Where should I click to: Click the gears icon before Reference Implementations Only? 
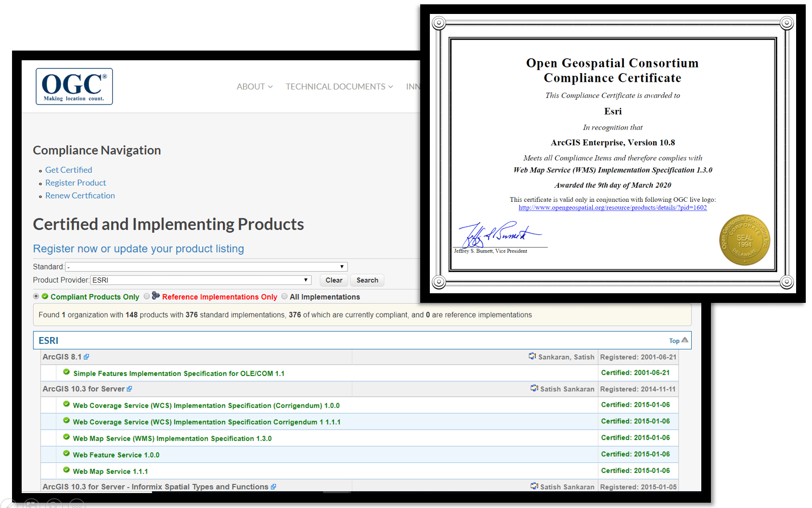[155, 296]
